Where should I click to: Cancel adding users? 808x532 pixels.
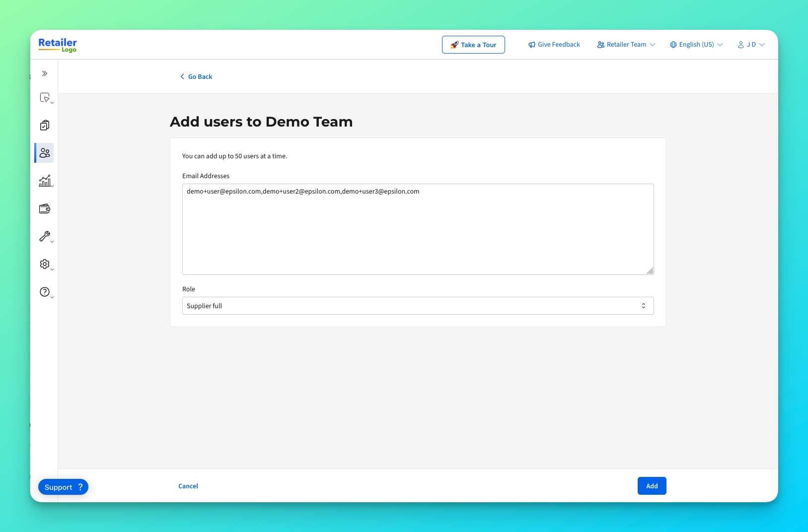[x=188, y=486]
